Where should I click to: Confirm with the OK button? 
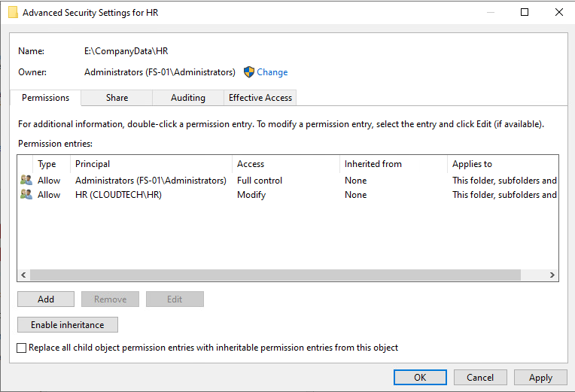point(420,378)
